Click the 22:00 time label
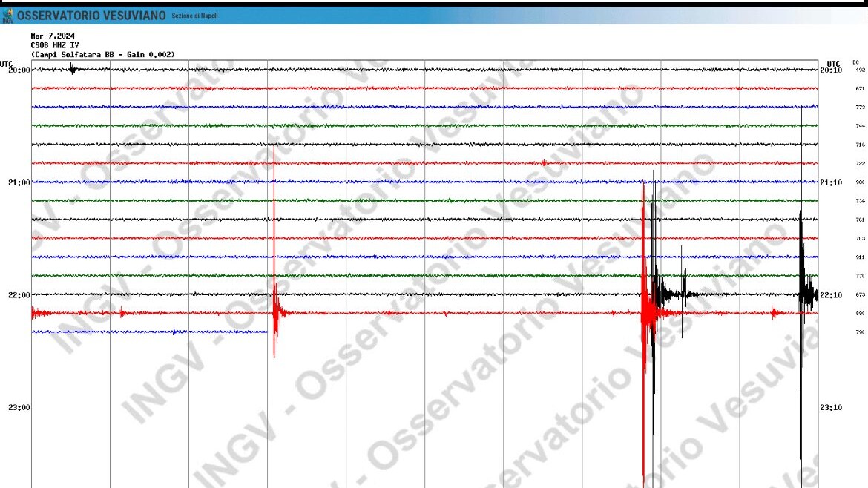 [x=19, y=295]
